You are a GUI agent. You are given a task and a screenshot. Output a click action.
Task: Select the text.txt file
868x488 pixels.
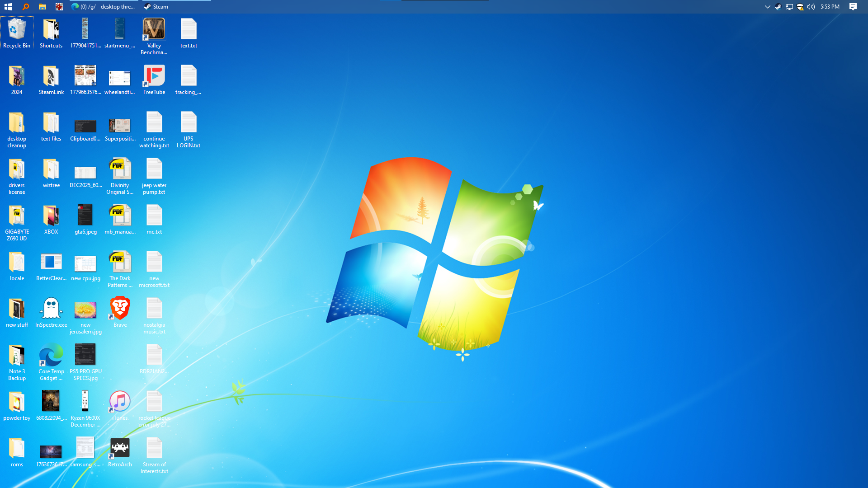189,33
